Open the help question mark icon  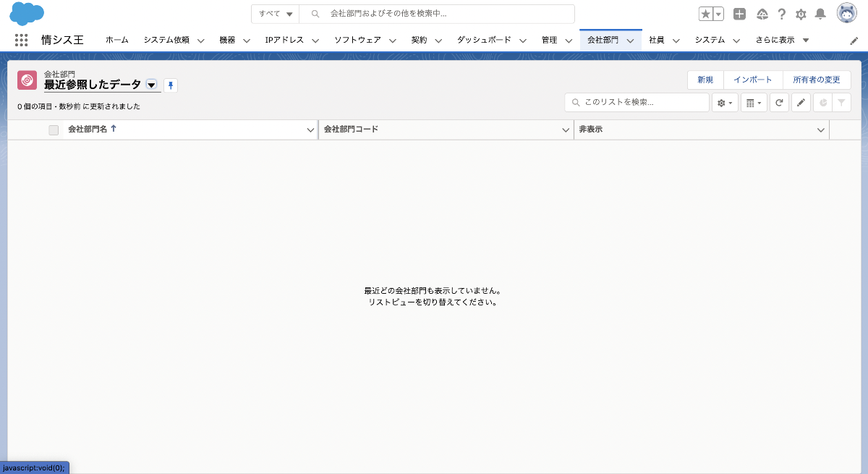[782, 14]
